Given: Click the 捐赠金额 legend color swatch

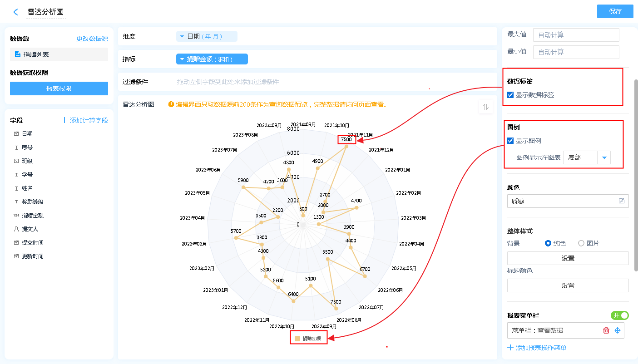Looking at the screenshot, I should (297, 338).
